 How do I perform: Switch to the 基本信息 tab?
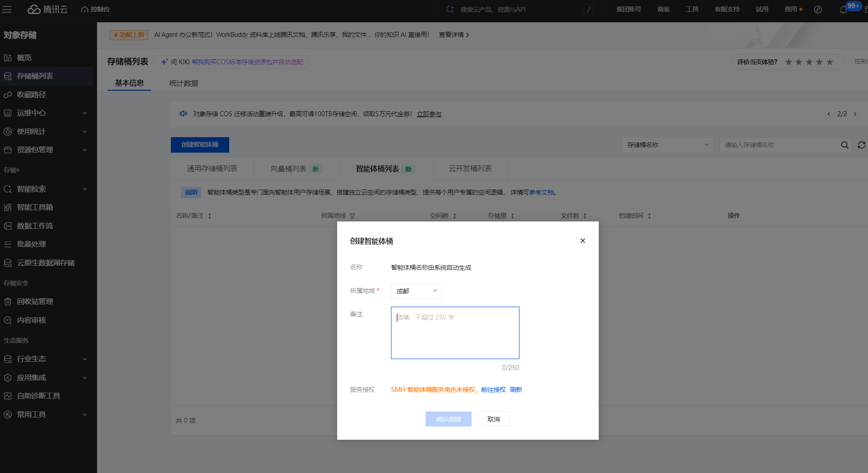[x=129, y=83]
